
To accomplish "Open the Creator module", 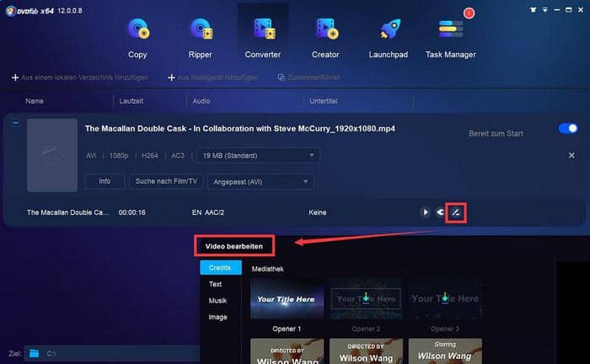I will [x=325, y=38].
